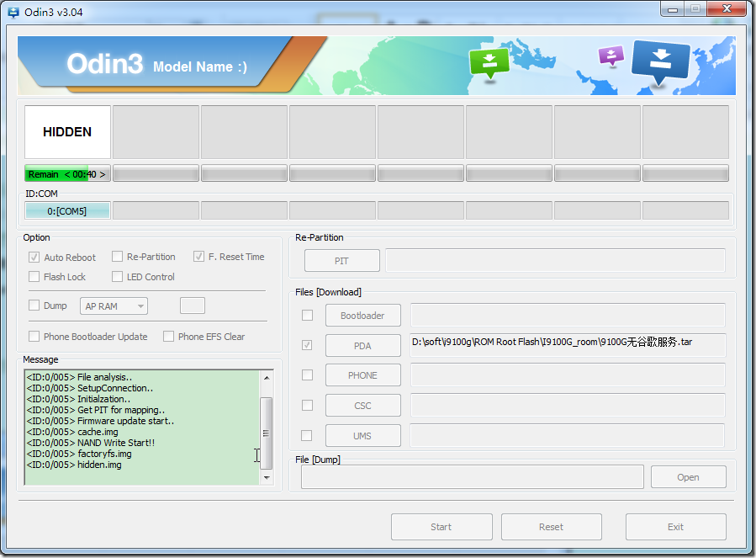Click the PDA file path field
This screenshot has height=558, width=756.
pos(568,345)
